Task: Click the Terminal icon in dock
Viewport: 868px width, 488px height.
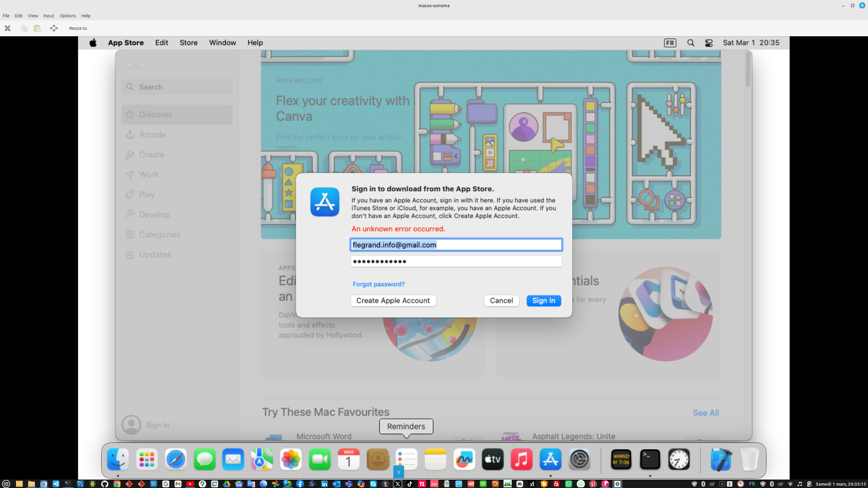Action: 650,460
